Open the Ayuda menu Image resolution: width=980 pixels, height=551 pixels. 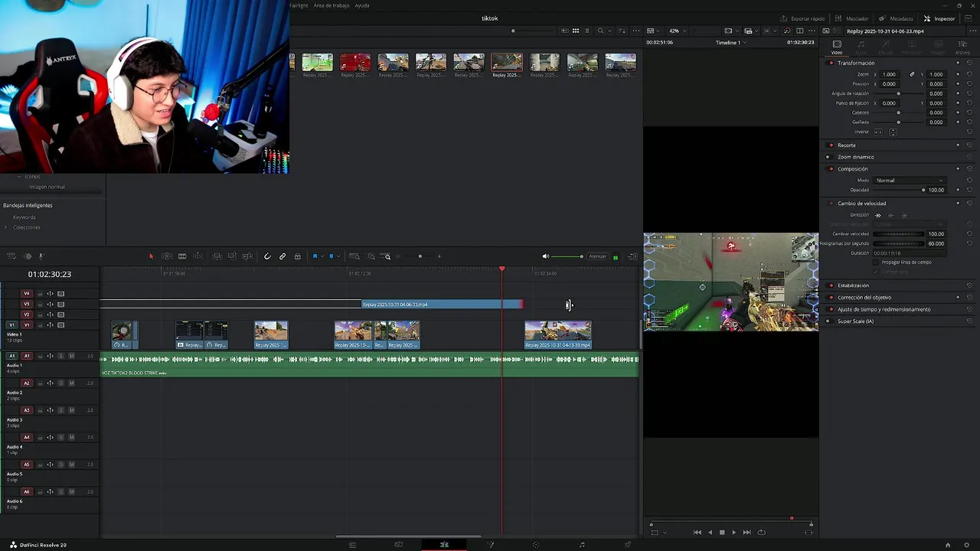(x=362, y=5)
